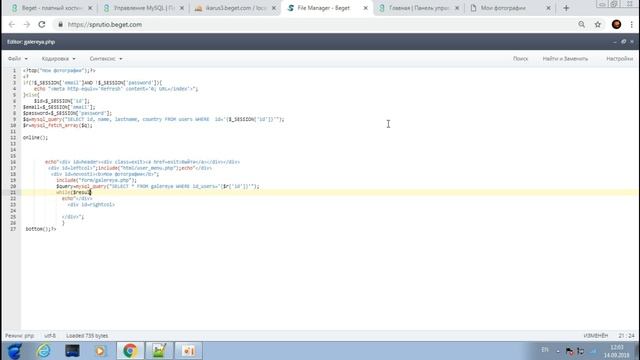Click the Loaded 735 bytes status text
Image resolution: width=640 pixels, height=360 pixels.
87,336
